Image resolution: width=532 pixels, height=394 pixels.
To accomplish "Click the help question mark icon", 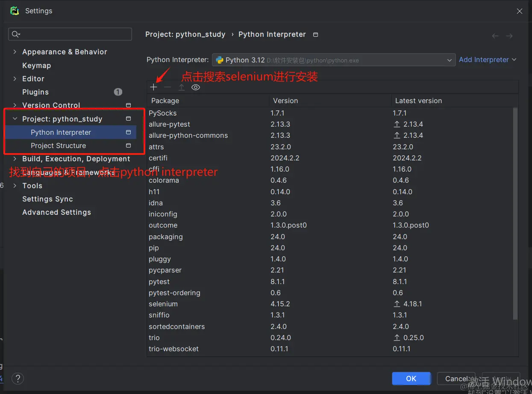I will click(x=18, y=379).
